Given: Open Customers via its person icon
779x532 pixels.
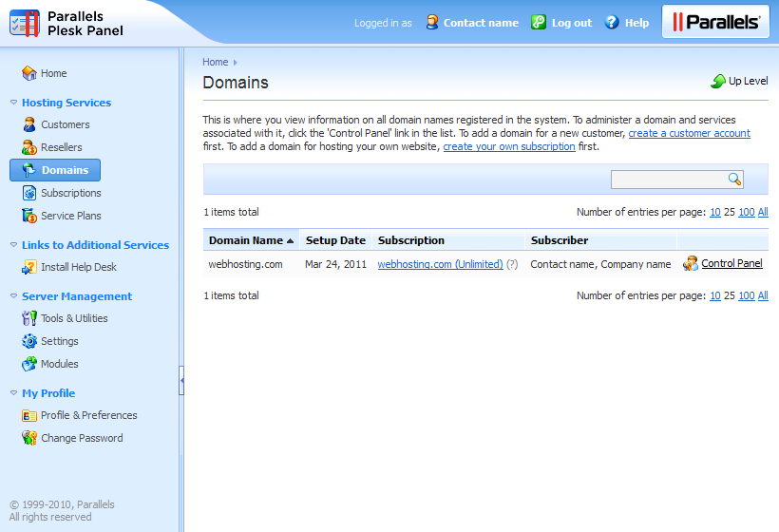Looking at the screenshot, I should coord(29,124).
